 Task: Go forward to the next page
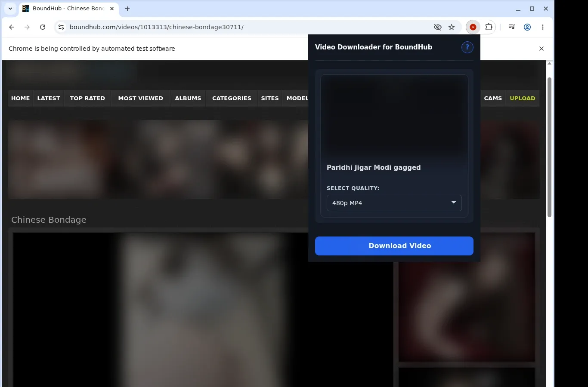click(27, 27)
